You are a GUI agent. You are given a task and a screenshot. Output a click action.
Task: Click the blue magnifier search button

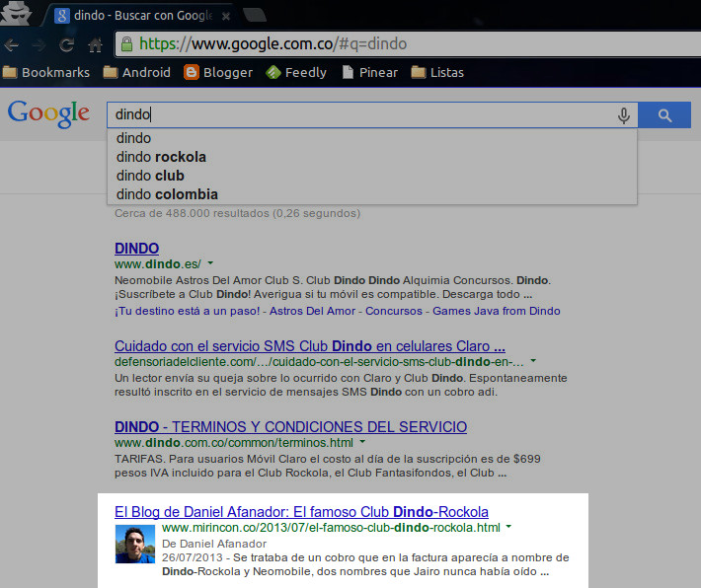664,115
